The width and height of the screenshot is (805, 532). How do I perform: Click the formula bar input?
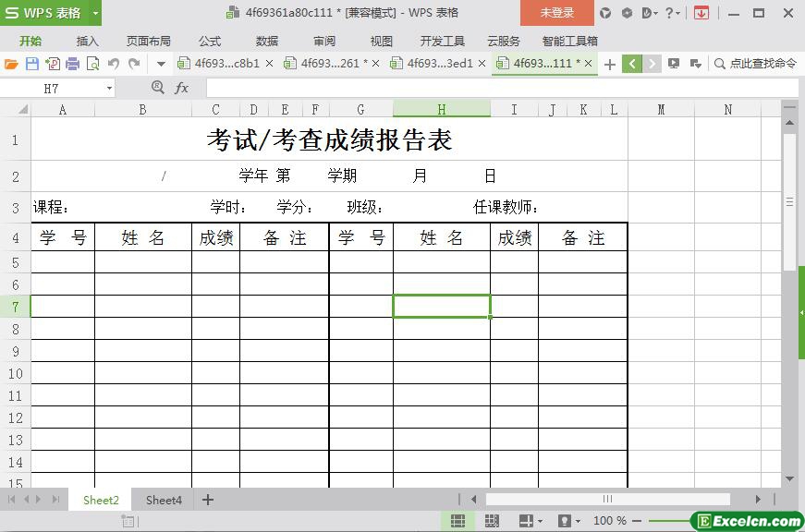(x=502, y=89)
